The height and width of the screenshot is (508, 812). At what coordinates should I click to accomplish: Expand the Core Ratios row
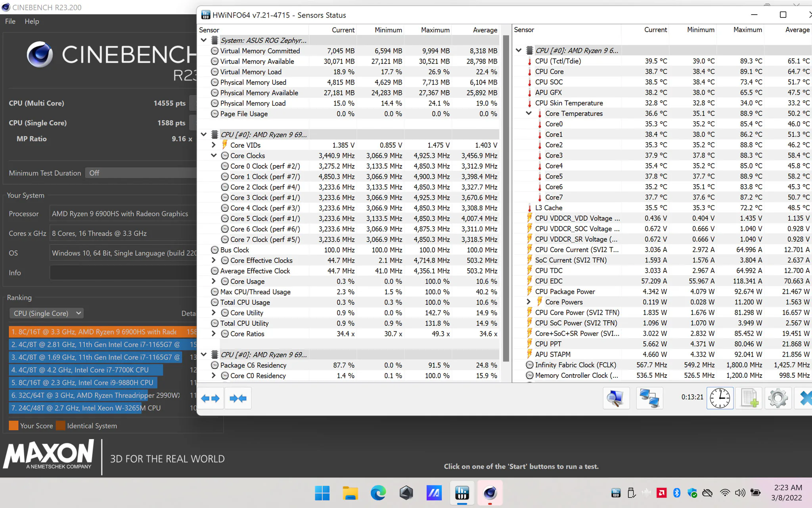coord(214,333)
